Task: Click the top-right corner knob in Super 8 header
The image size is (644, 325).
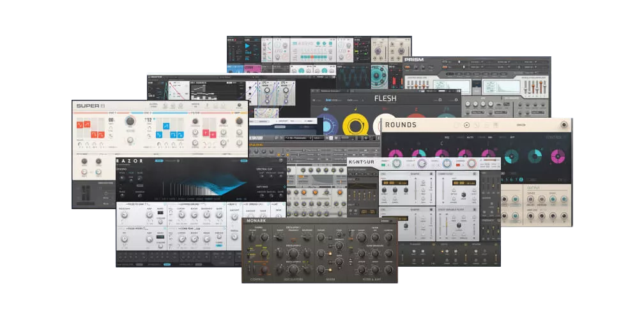Action: (240, 105)
